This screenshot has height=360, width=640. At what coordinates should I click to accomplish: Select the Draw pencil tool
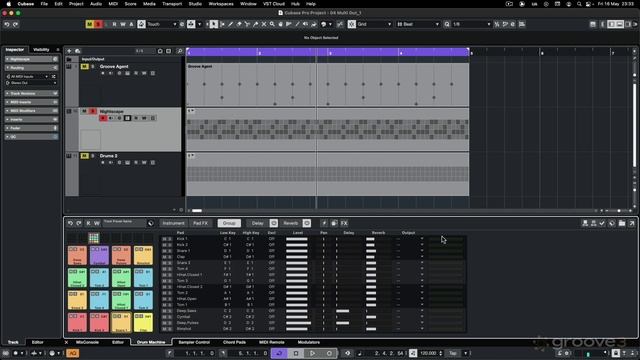(x=231, y=24)
